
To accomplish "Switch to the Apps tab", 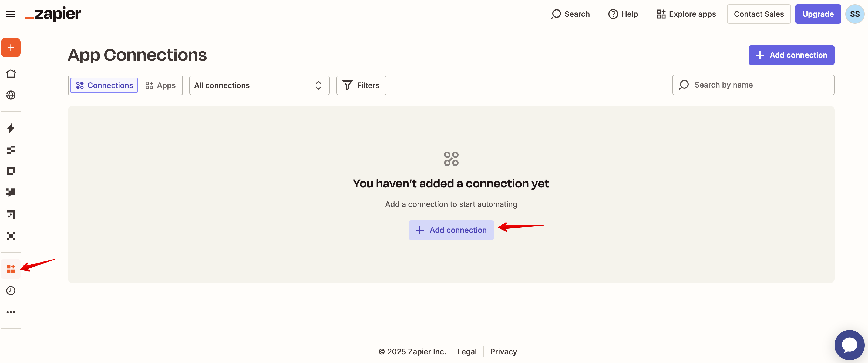I will pyautogui.click(x=160, y=85).
